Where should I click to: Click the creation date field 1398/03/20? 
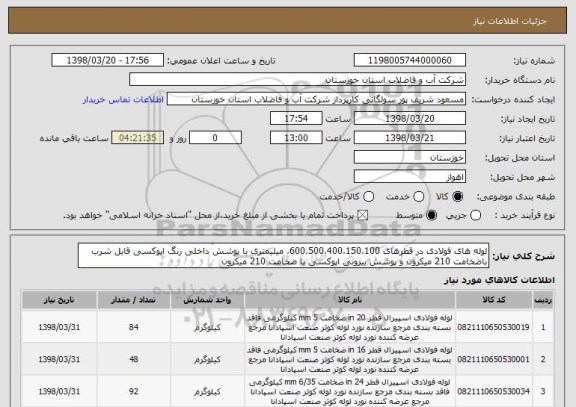tap(410, 119)
